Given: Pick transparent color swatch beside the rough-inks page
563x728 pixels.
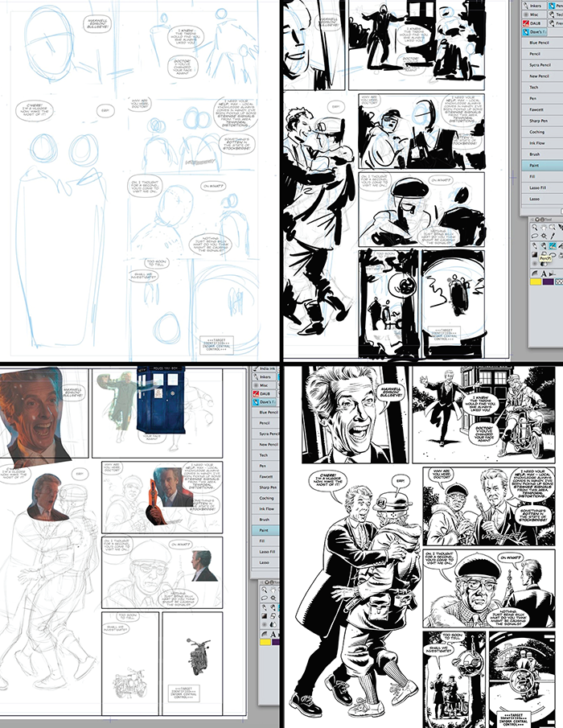Looking at the screenshot, I should pos(559,282).
